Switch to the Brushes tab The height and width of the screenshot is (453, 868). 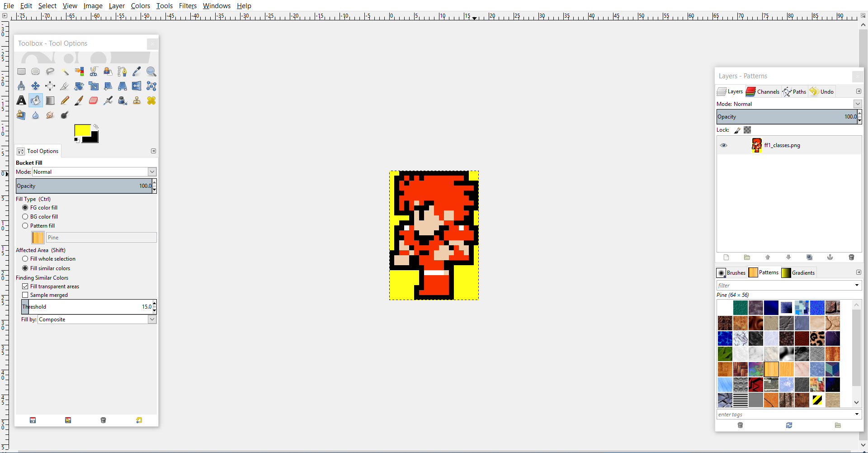pos(731,272)
